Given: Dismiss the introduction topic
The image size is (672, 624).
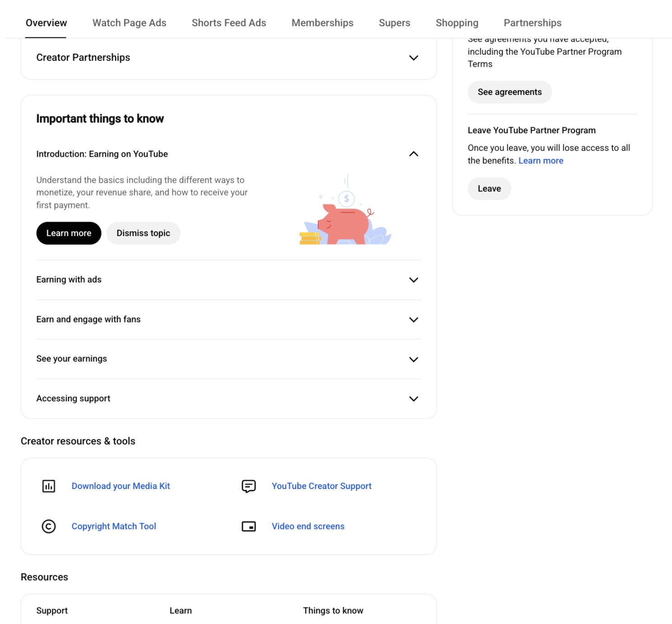Looking at the screenshot, I should (143, 233).
